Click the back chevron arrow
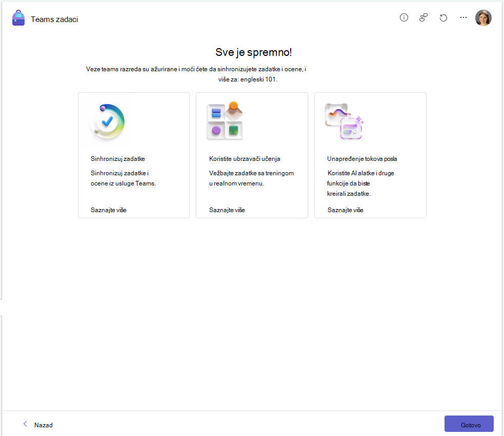 coord(25,424)
